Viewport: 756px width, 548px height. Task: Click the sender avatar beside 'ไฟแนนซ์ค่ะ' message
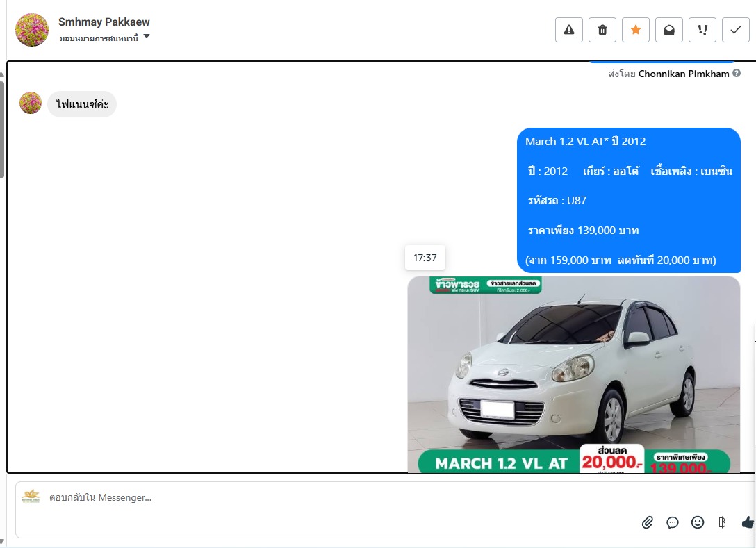tap(31, 103)
